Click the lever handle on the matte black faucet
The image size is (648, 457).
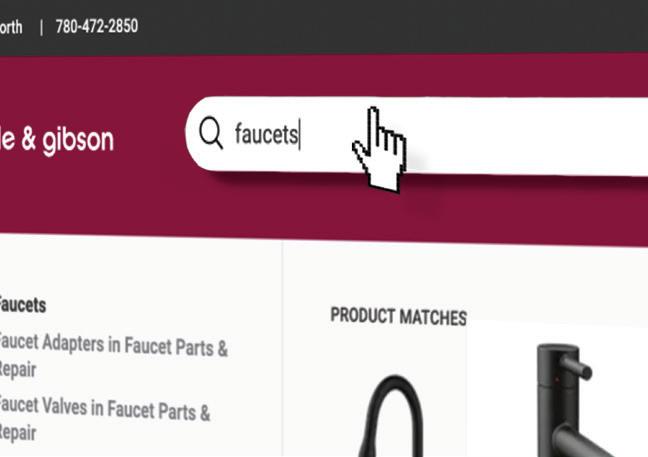tap(577, 367)
